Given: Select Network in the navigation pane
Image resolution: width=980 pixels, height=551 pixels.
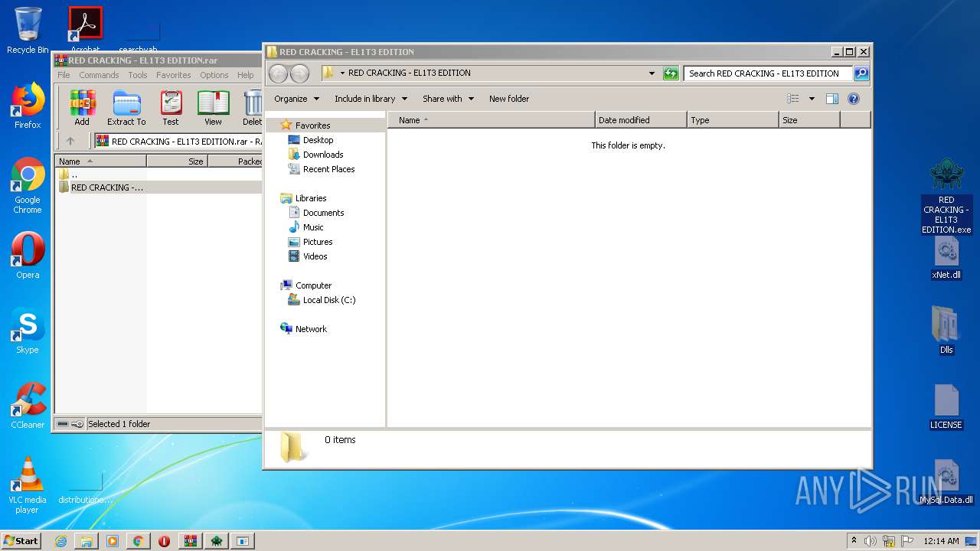Looking at the screenshot, I should 311,328.
